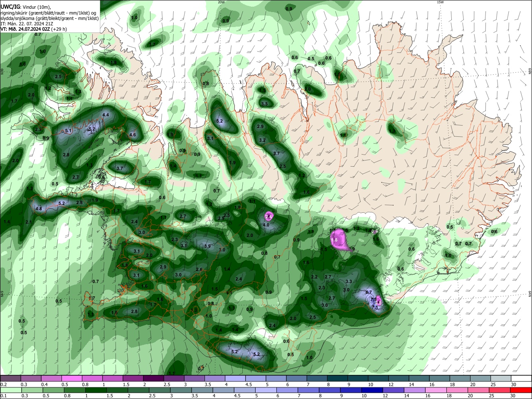Screen dimensions: 532x399
Task: Click the 6.7 precipitation value on the map
Action: (x=368, y=292)
